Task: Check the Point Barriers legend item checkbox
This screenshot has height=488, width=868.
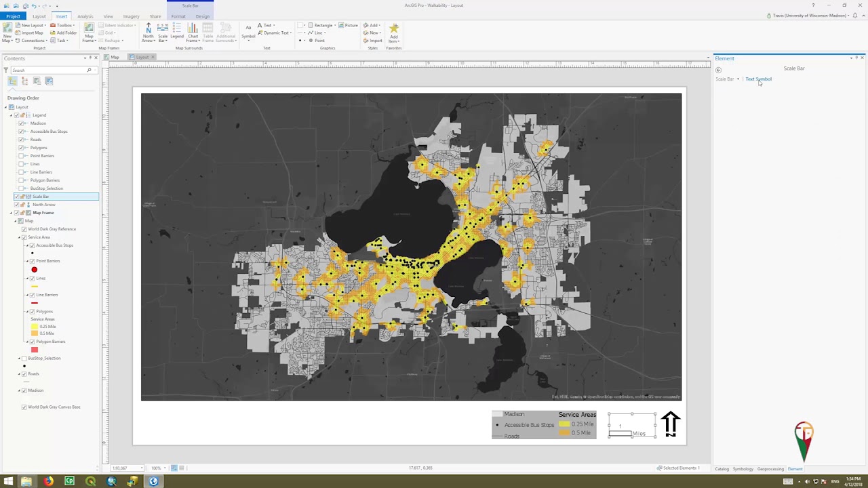Action: 22,156
